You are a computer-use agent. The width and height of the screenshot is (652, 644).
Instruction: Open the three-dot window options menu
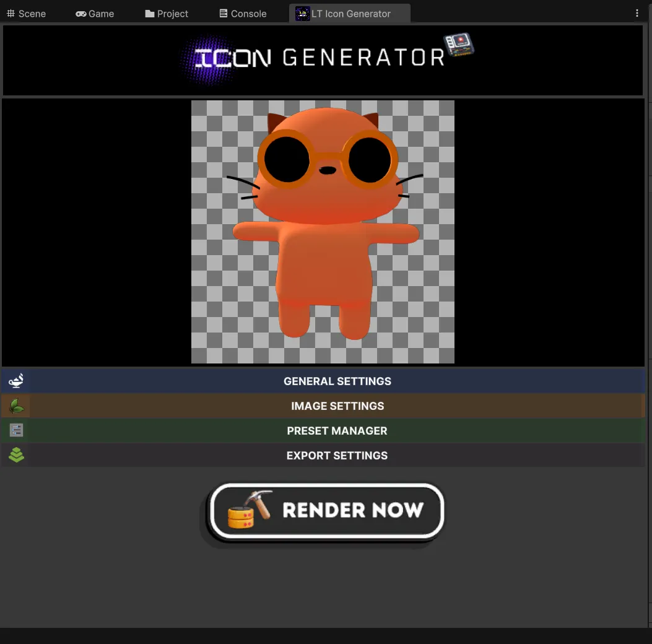pos(637,12)
